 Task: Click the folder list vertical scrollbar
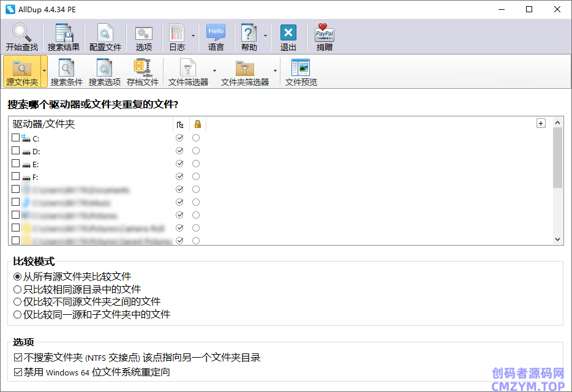click(557, 184)
